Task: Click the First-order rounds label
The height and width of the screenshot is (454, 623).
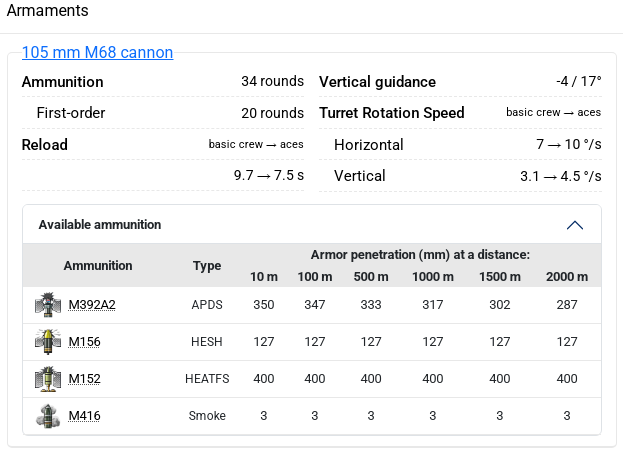Action: 71,113
